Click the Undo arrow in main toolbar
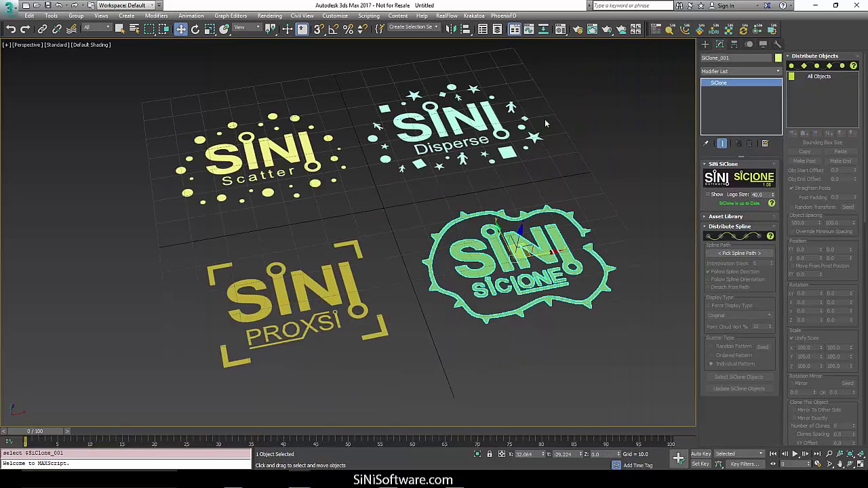Image resolution: width=868 pixels, height=488 pixels. (x=11, y=29)
